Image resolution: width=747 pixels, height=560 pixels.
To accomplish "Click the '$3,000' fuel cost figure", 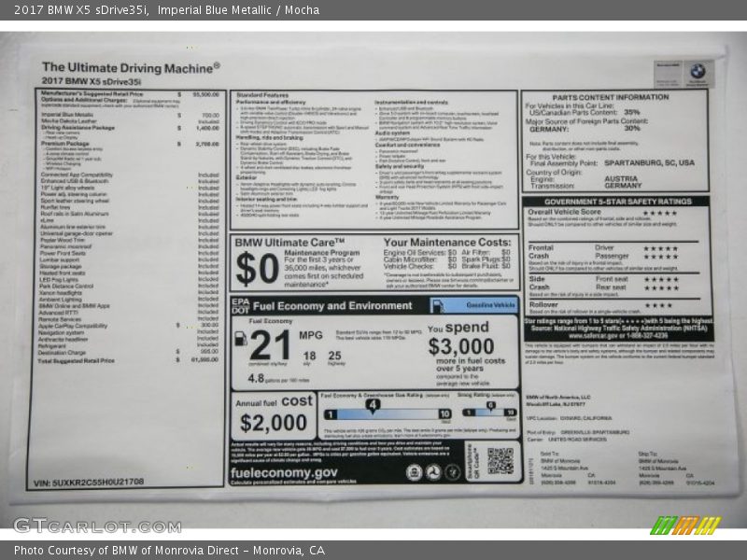I will 460,346.
